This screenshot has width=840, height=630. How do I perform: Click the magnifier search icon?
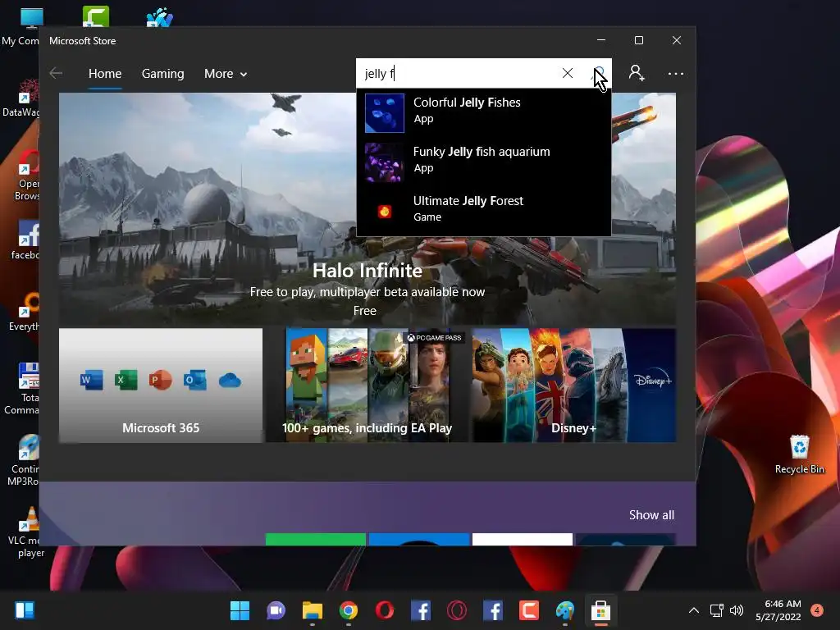click(x=599, y=73)
